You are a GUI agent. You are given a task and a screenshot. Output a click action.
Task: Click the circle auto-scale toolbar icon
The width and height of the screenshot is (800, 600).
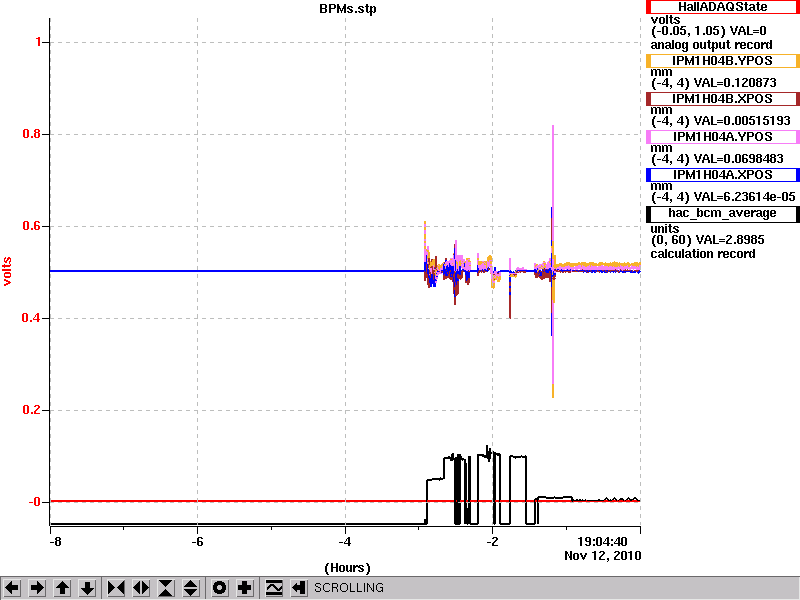point(219,588)
